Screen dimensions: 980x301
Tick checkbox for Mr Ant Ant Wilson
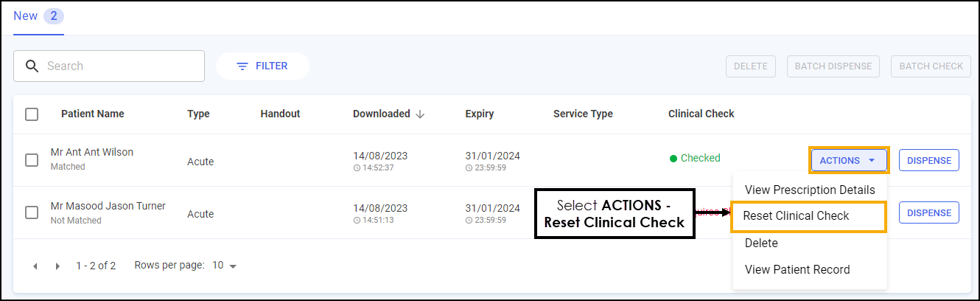pos(32,160)
